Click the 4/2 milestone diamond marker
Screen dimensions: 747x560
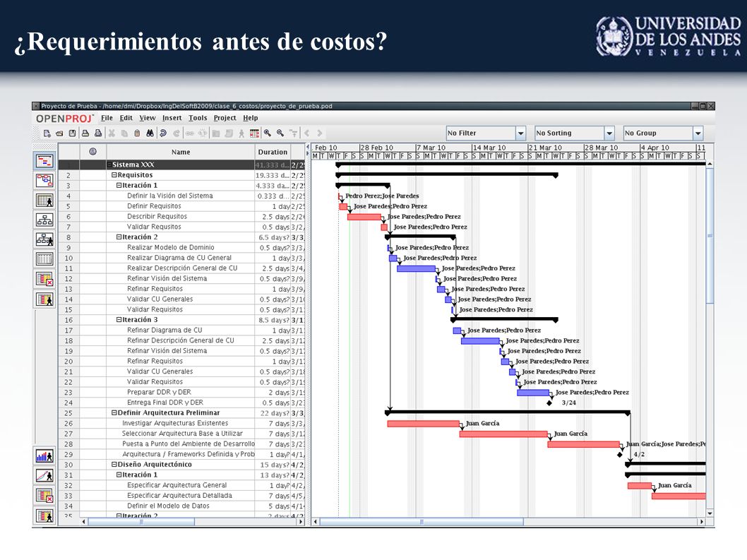pos(620,455)
